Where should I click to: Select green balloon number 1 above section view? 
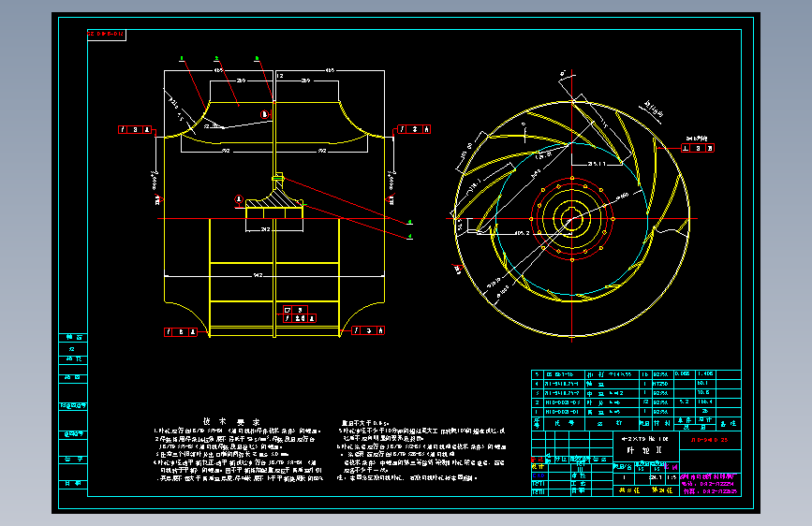pyautogui.click(x=182, y=58)
